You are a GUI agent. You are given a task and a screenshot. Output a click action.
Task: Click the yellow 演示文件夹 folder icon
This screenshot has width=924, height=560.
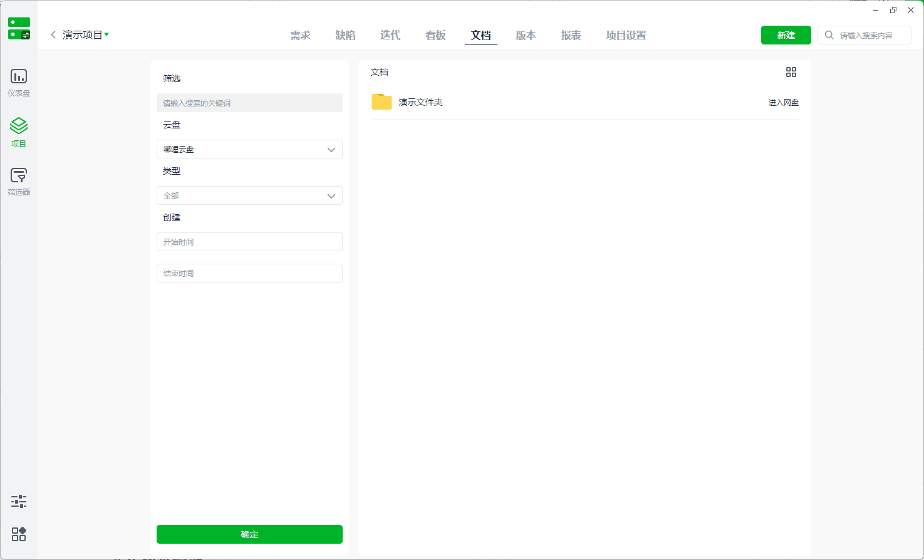coord(382,102)
